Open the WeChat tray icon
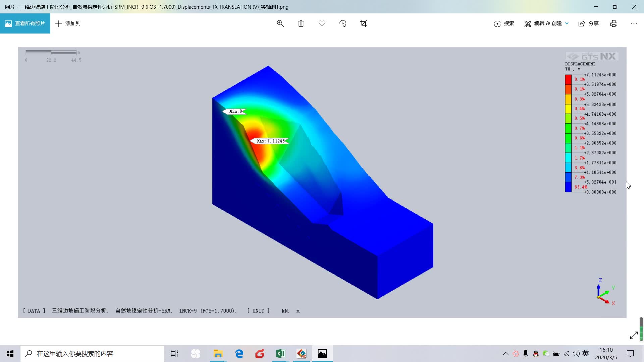644x362 pixels. click(x=546, y=354)
